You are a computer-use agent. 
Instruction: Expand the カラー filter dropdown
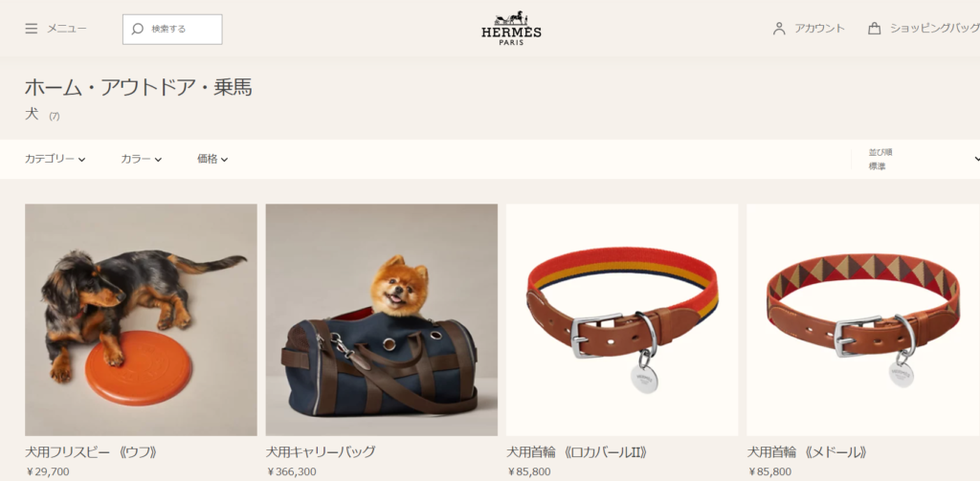142,160
